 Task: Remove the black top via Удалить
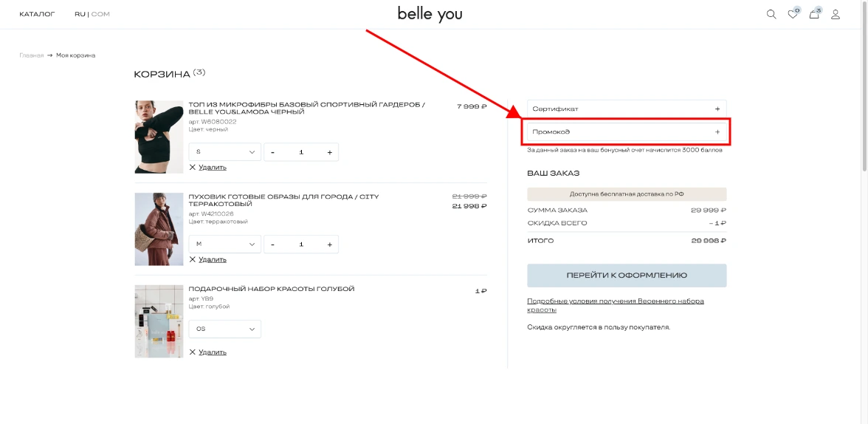point(207,168)
